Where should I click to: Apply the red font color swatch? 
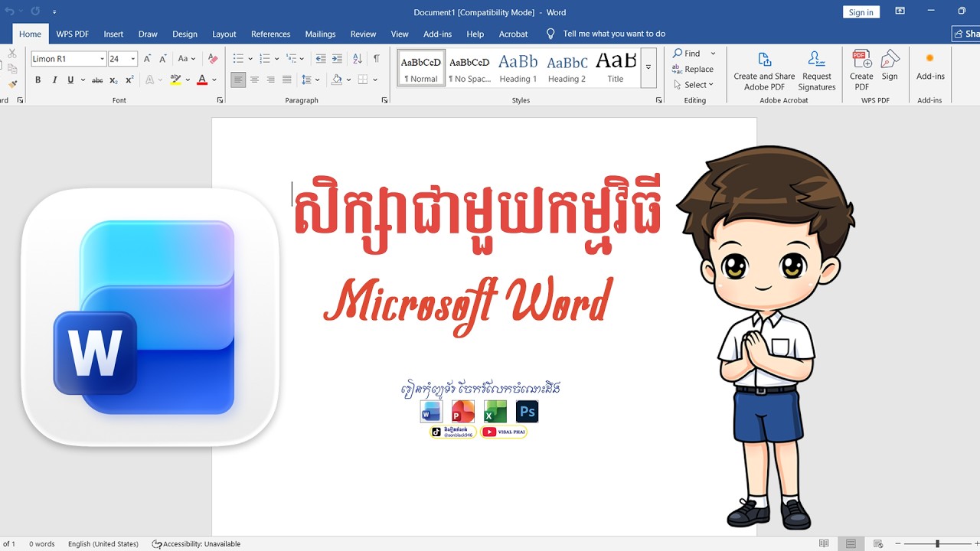click(x=202, y=80)
